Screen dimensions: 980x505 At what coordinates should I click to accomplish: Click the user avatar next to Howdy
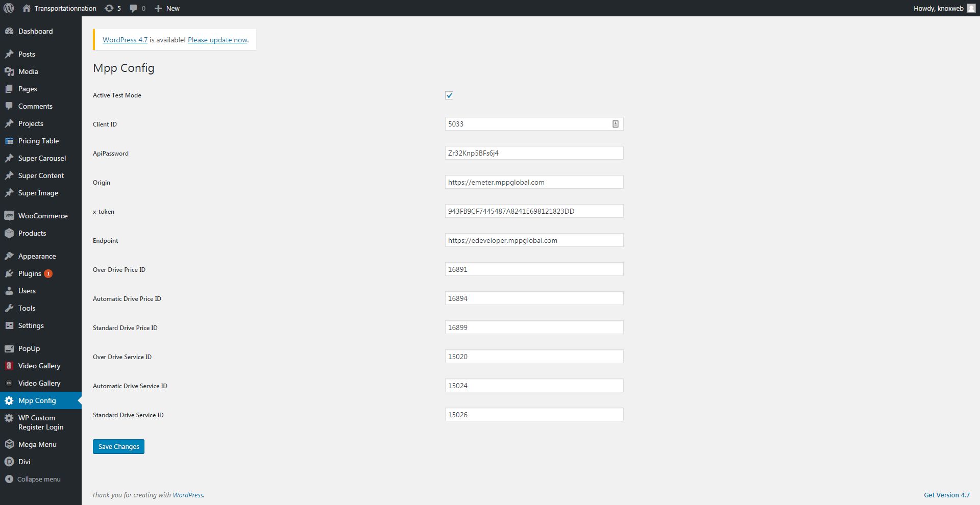click(x=971, y=8)
